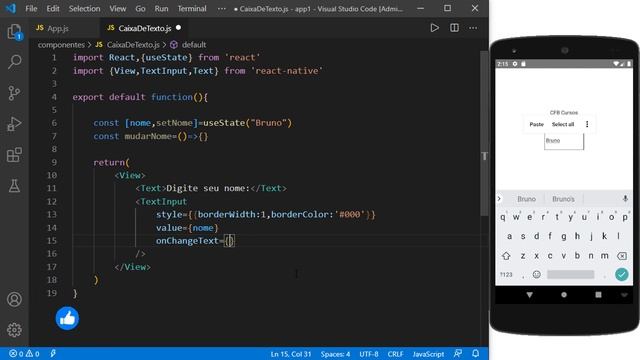640x360 pixels.
Task: Open three-dot overflow in phone popup
Action: [x=587, y=124]
